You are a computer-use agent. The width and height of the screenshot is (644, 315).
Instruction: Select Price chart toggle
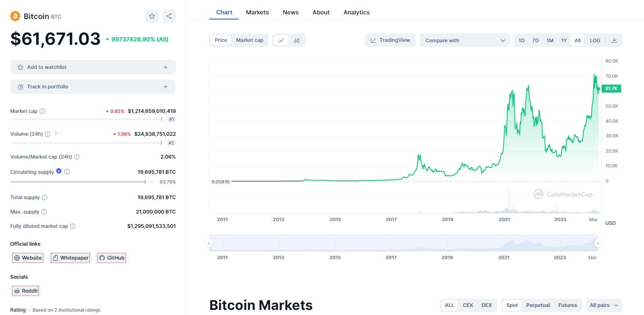[221, 40]
